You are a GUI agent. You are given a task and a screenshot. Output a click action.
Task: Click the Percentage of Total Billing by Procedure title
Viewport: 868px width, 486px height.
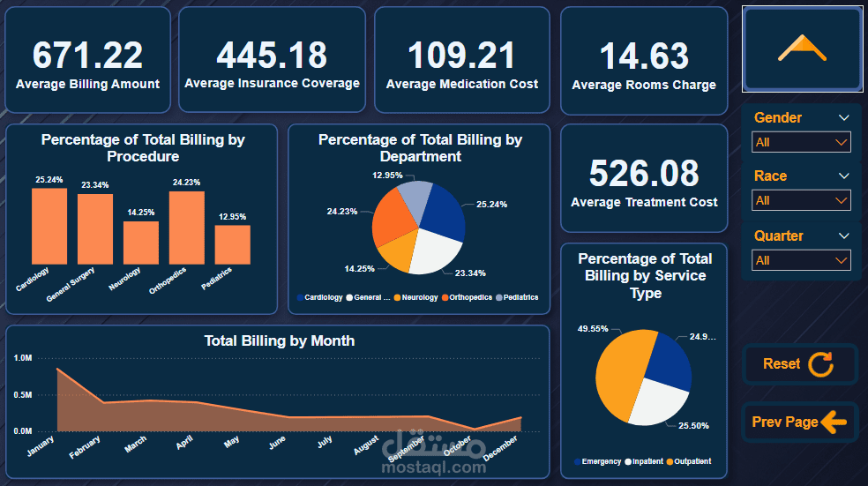point(143,148)
